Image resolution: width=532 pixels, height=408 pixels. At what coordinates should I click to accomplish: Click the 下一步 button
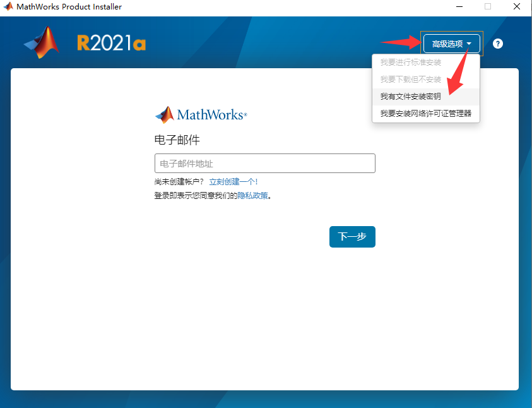[x=352, y=237]
